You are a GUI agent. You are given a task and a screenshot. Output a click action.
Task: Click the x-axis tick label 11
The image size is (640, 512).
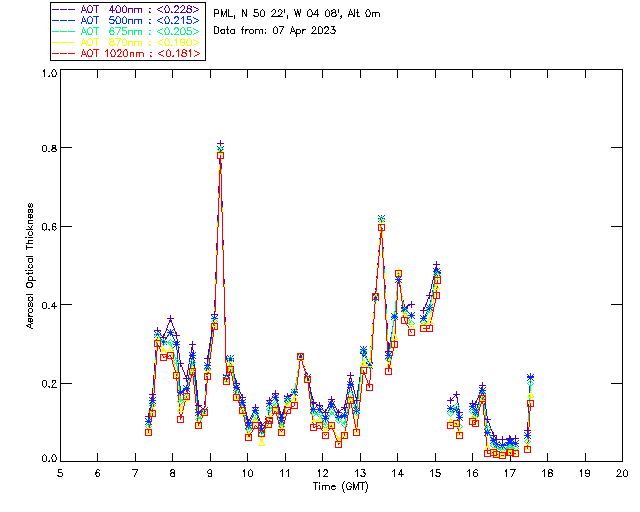[285, 473]
